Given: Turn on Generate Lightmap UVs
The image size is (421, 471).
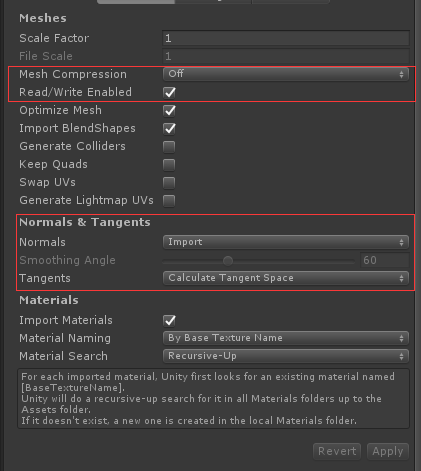Looking at the screenshot, I should tap(169, 201).
